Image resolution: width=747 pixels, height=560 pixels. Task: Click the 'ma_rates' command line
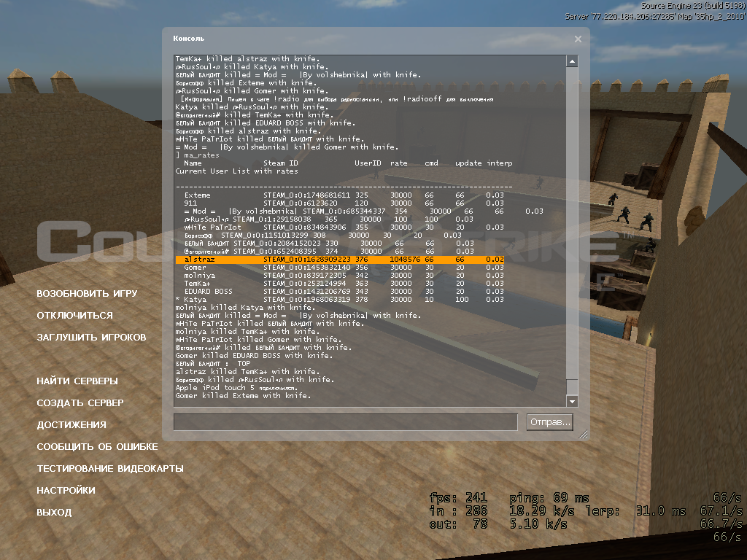[x=197, y=155]
